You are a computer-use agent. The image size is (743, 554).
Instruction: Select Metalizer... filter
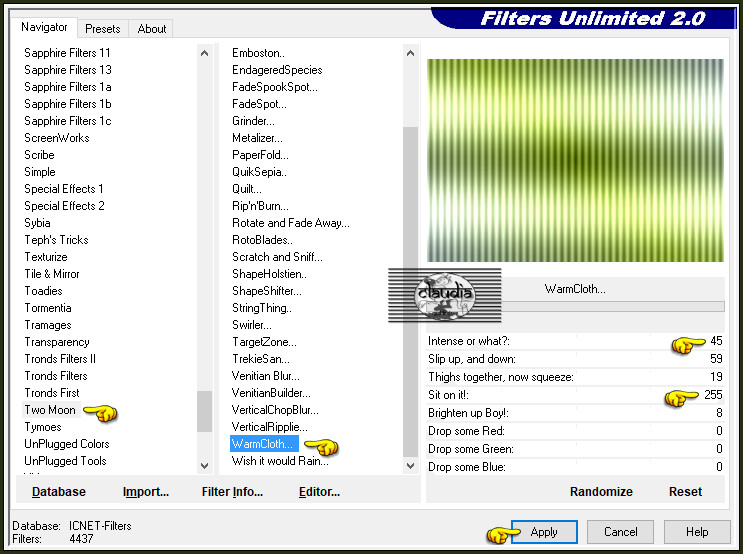coord(257,138)
